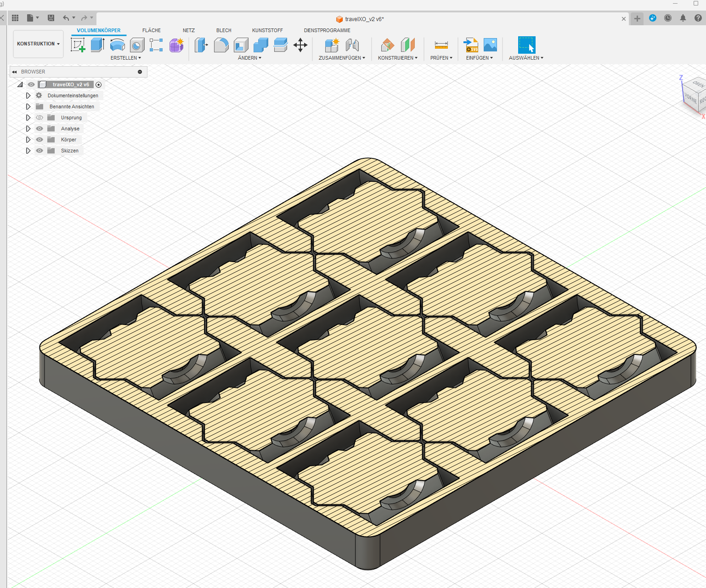Click the Create Sketch tool icon
This screenshot has height=588, width=706.
[x=78, y=45]
